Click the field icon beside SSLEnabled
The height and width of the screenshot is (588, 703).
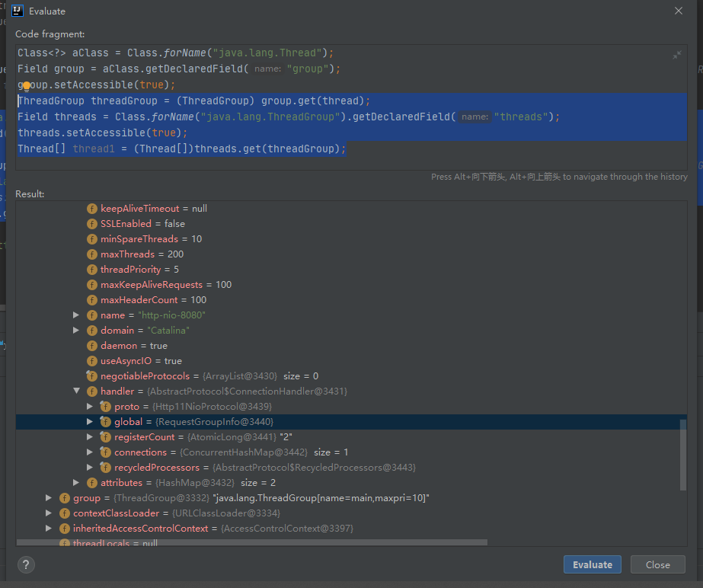92,224
